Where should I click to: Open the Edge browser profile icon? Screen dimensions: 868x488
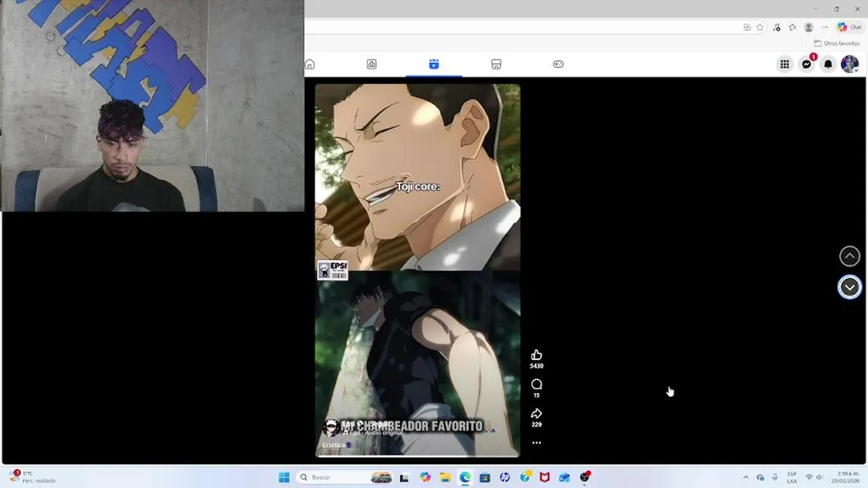(808, 27)
